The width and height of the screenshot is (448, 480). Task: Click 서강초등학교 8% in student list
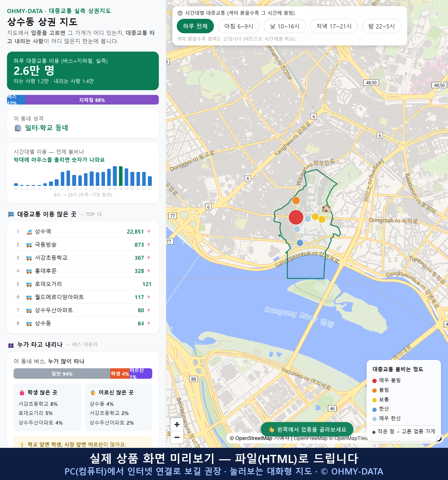coord(38,404)
